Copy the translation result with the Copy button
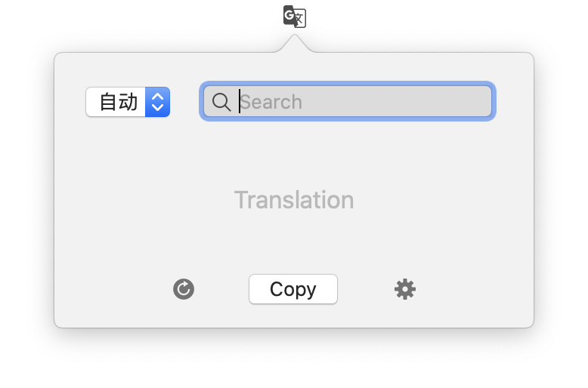 coord(293,289)
